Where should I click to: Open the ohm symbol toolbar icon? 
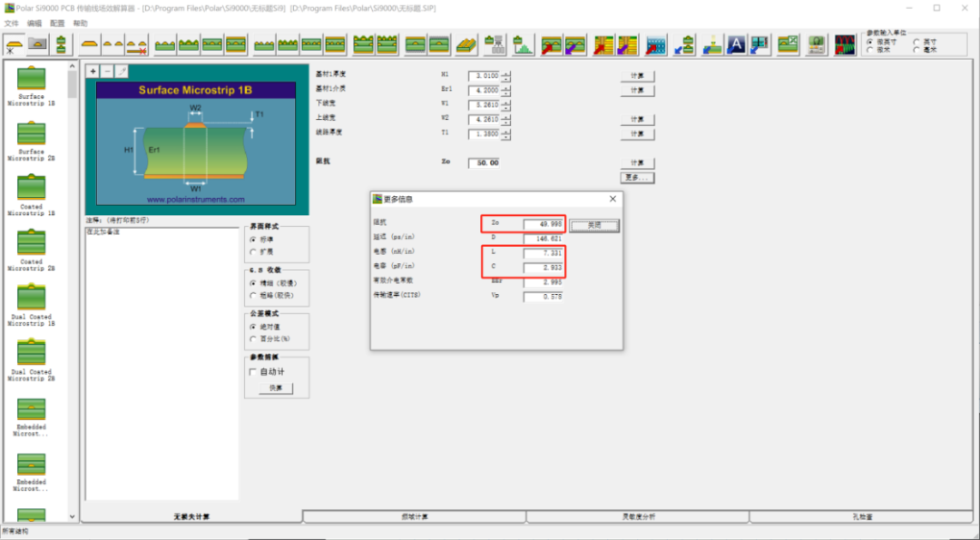816,45
